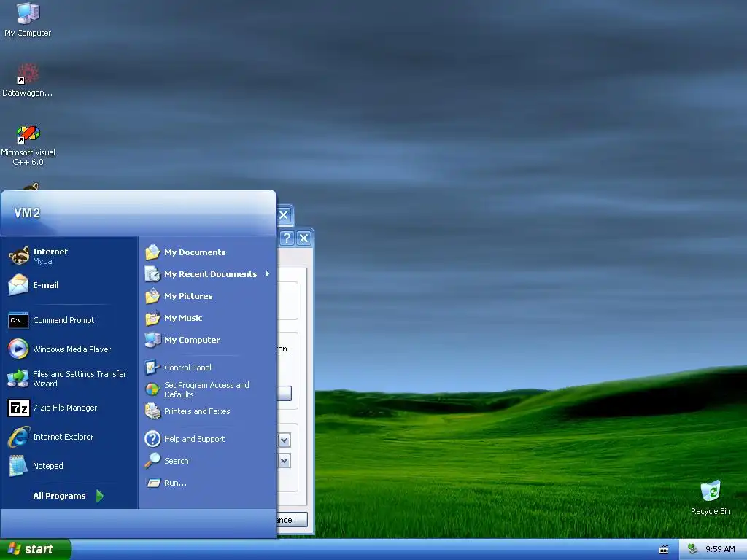Select the E-mail label
747x560 pixels.
(x=46, y=285)
